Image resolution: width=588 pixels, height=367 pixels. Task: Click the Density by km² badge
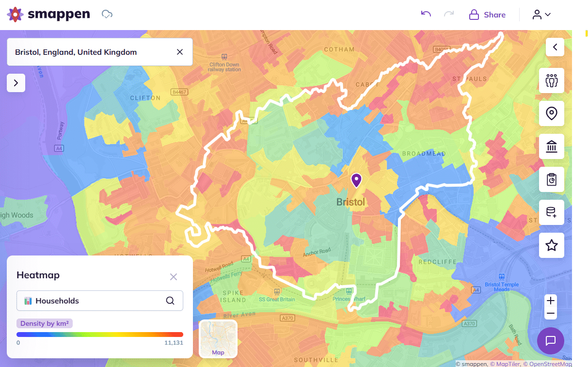(44, 323)
